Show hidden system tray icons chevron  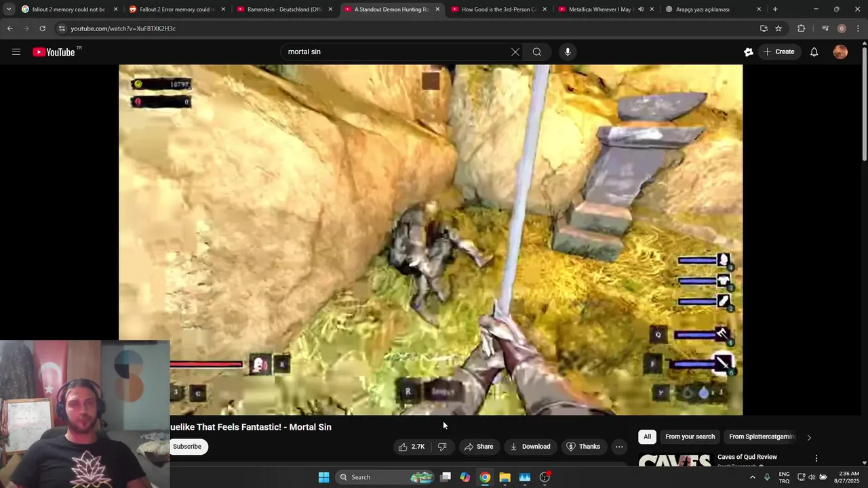point(752,477)
